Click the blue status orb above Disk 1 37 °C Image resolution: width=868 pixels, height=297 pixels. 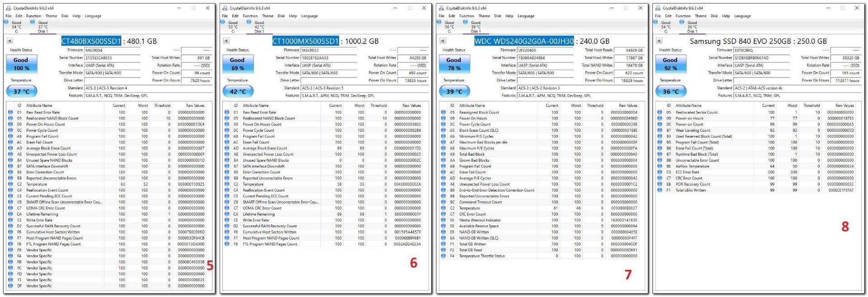click(33, 21)
